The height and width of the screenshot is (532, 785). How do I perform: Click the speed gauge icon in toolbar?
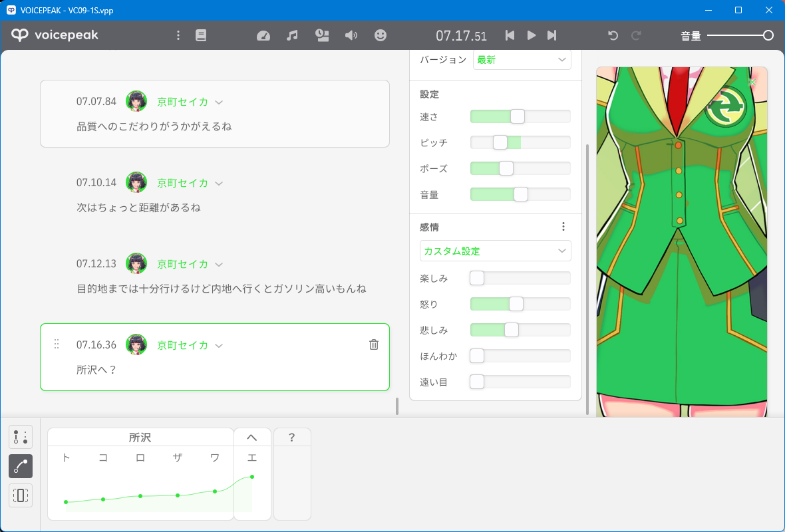[x=263, y=36]
